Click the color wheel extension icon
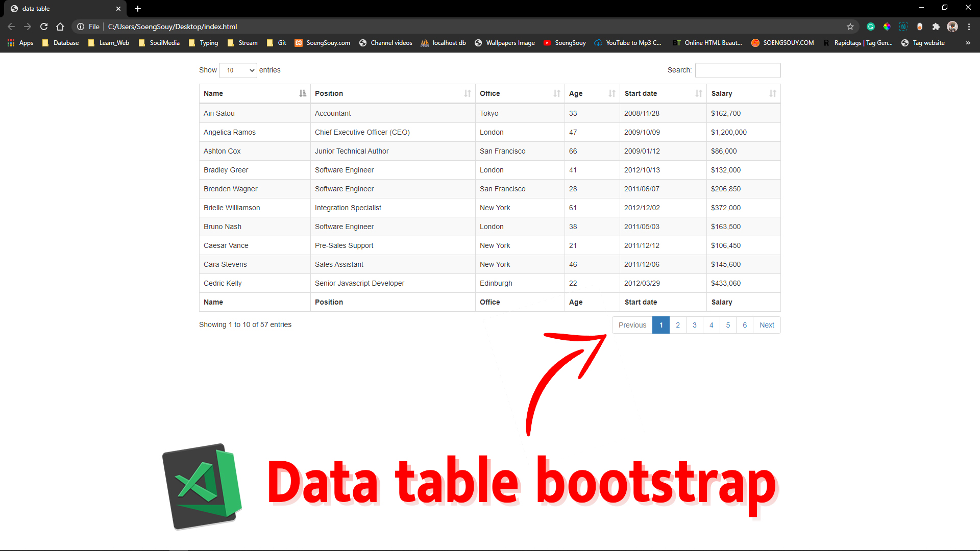Viewport: 980px width, 551px height. 887,27
